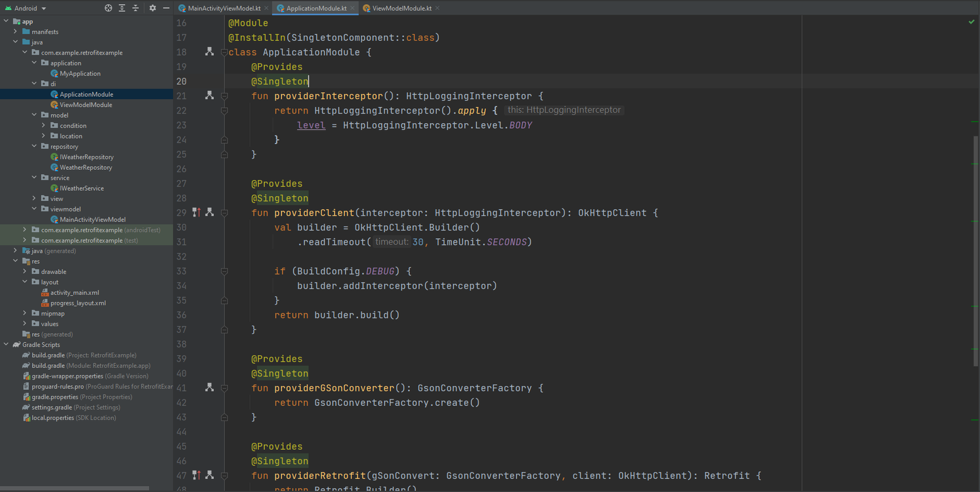Click Dagger navigation icon on line 47

[209, 475]
